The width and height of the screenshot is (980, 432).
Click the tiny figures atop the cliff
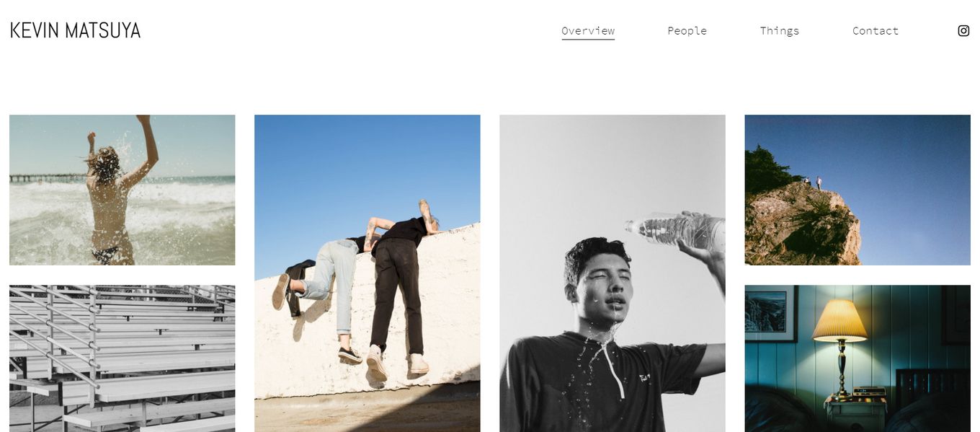812,183
